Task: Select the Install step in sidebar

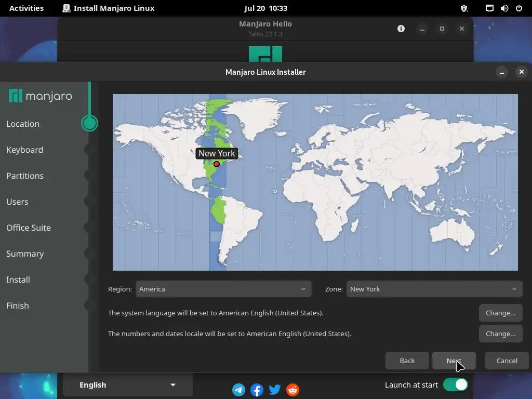Action: coord(18,280)
